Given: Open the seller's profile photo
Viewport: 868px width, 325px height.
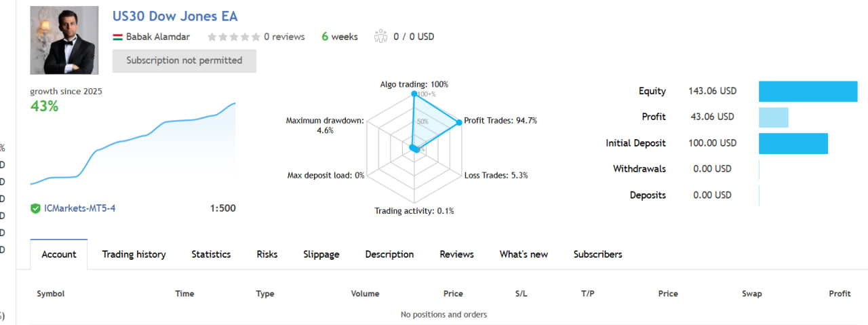Looking at the screenshot, I should tap(64, 40).
